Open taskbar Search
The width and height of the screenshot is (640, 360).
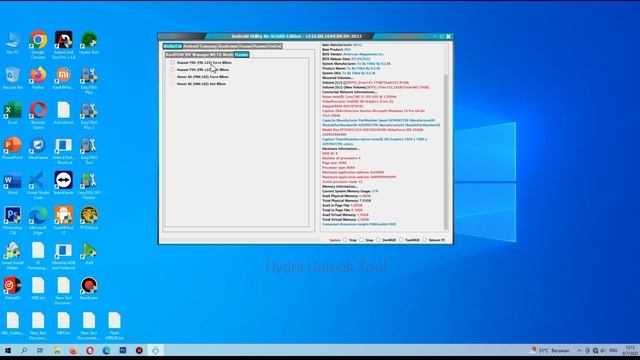click(x=24, y=350)
